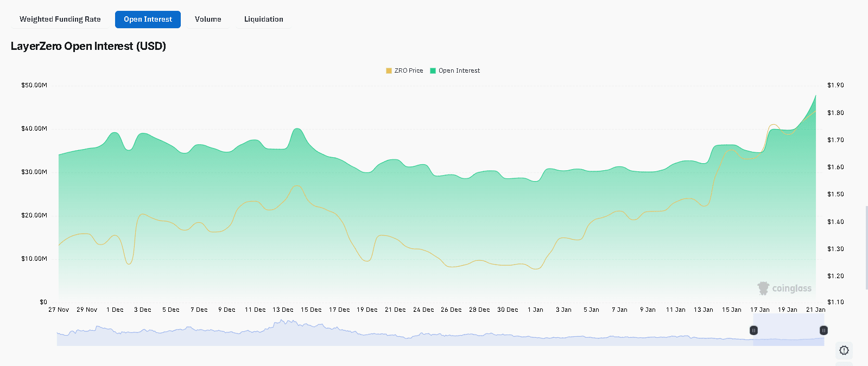
Task: Open the Volume tab
Action: 208,20
